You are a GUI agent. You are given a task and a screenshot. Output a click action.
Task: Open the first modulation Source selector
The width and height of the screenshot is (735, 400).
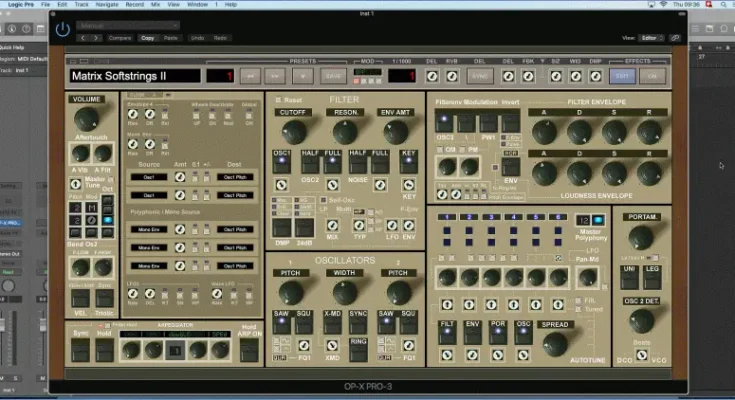[149, 177]
